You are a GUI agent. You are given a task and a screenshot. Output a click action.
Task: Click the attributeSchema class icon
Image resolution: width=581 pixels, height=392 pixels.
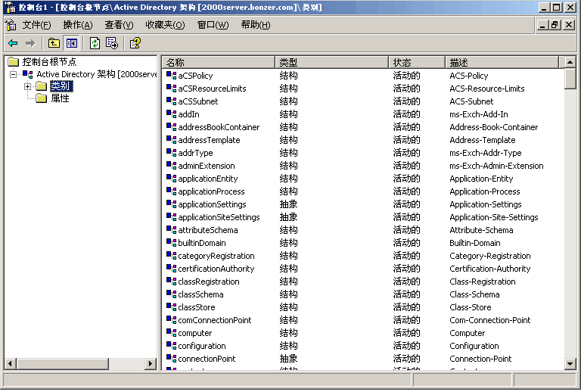171,230
